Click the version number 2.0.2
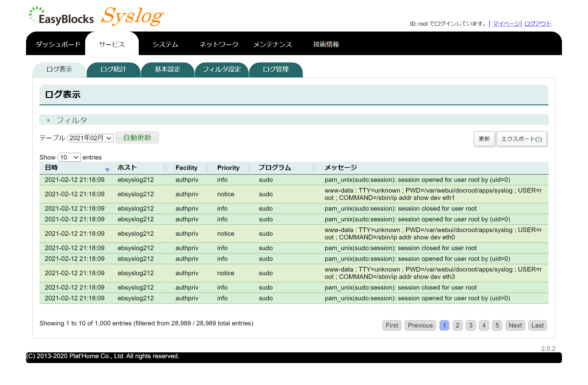Screen dimensions: 588x385 point(548,349)
